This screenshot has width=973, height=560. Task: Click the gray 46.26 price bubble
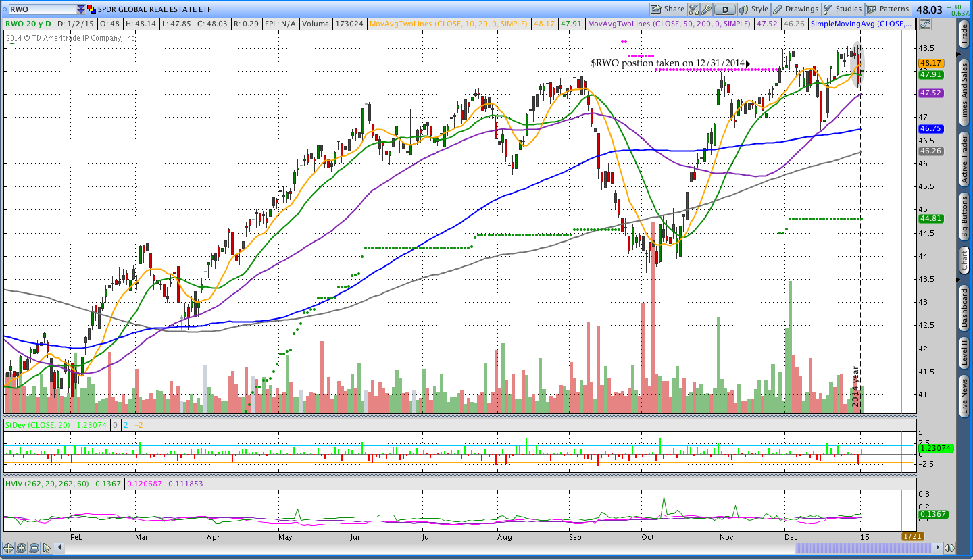pos(930,151)
